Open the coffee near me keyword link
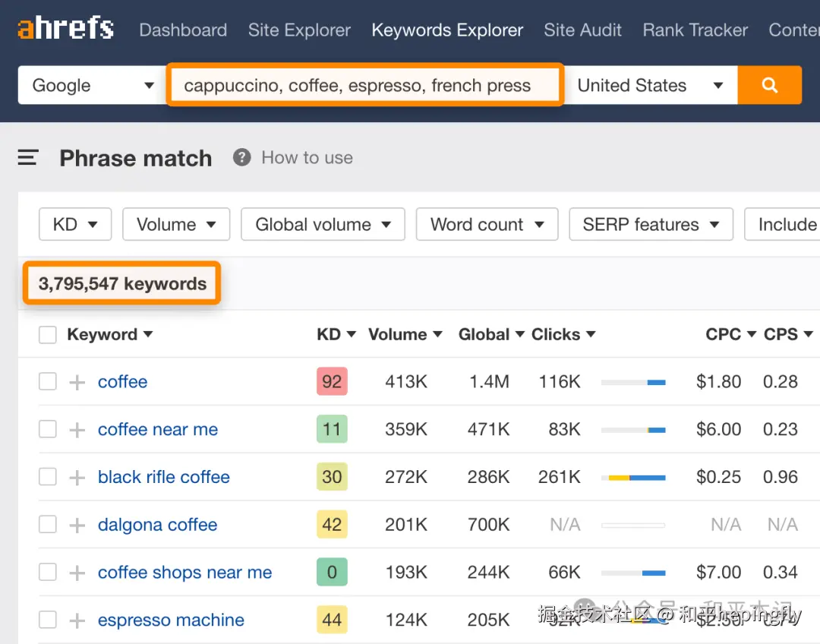The image size is (820, 644). (x=157, y=430)
